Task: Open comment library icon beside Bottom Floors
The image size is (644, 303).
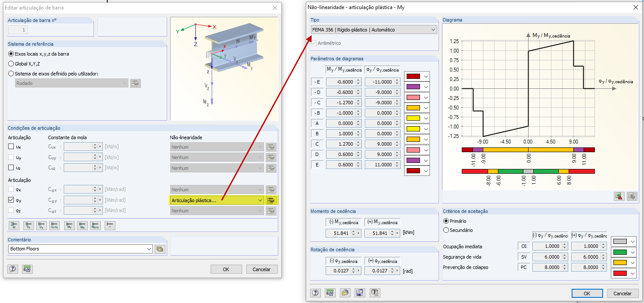Action: [x=160, y=249]
